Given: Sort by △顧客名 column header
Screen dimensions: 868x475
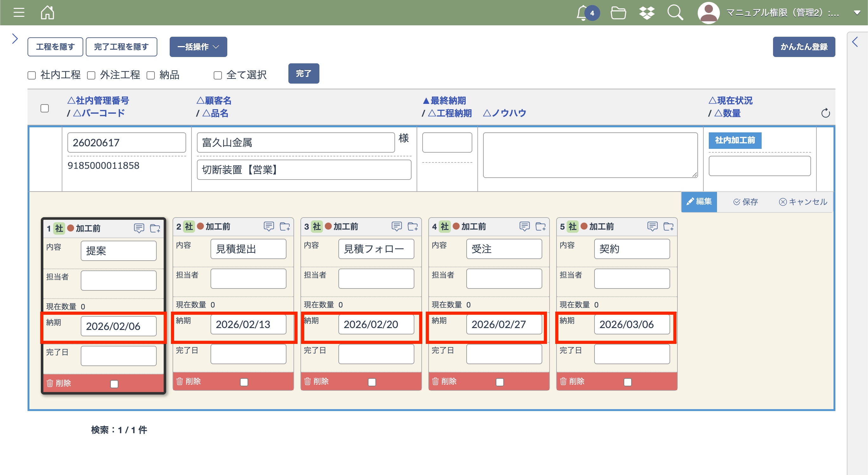Looking at the screenshot, I should click(214, 100).
